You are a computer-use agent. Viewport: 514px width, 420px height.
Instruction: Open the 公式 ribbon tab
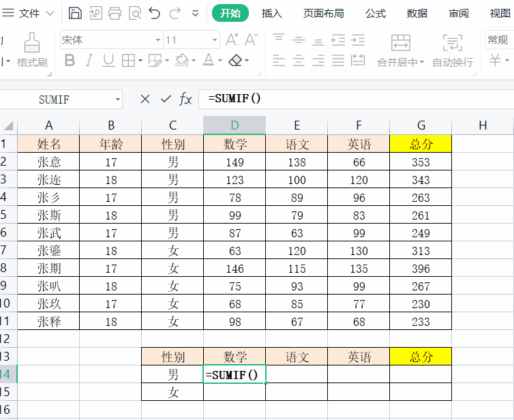click(x=375, y=13)
